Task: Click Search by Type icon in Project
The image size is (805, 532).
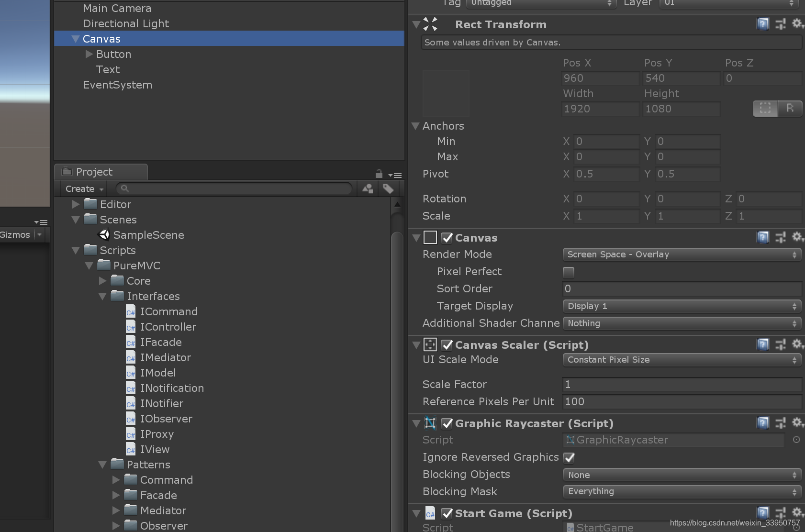Action: (368, 188)
